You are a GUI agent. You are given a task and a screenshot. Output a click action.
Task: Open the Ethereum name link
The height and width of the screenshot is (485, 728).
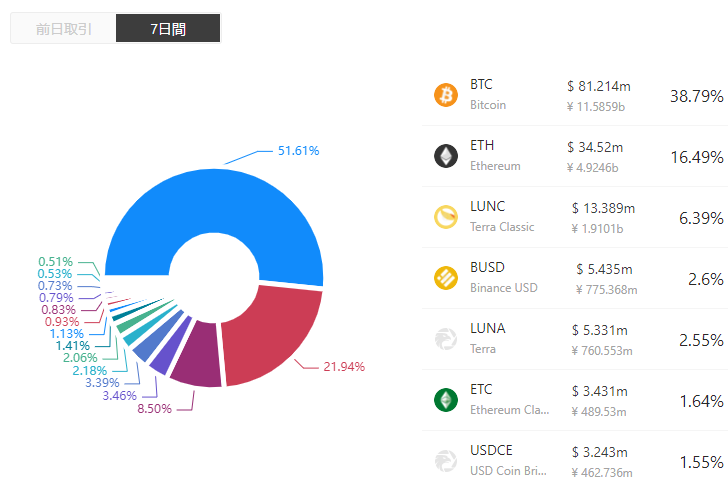coord(495,166)
